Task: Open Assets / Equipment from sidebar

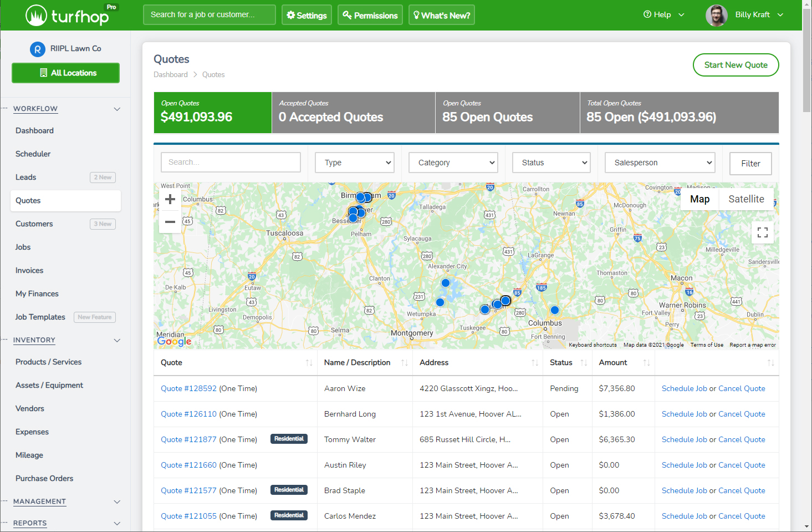Action: 49,386
